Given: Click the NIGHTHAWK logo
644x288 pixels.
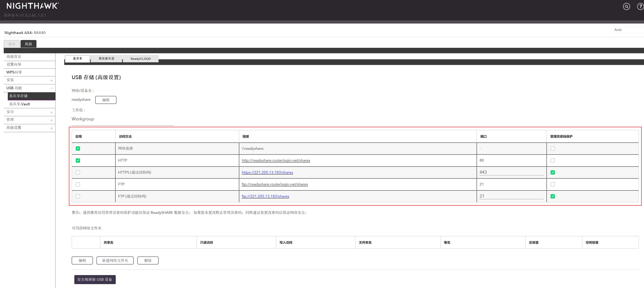Looking at the screenshot, I should pyautogui.click(x=33, y=6).
